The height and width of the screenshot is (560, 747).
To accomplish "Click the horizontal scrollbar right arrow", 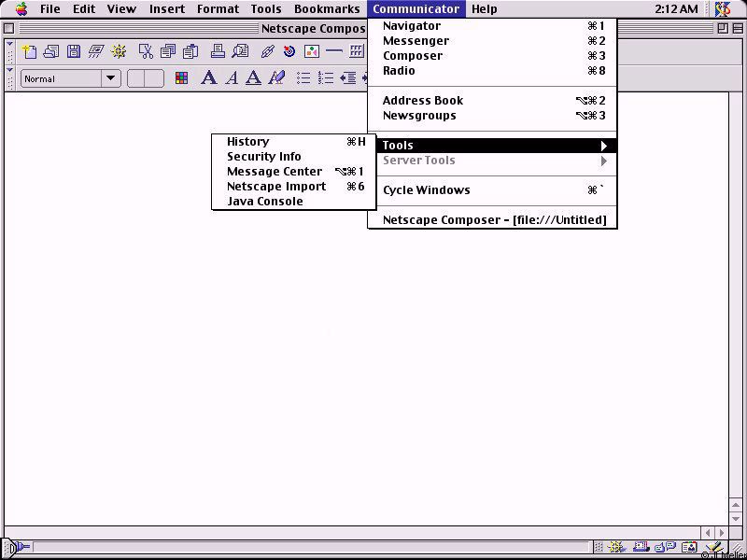I will click(x=721, y=533).
